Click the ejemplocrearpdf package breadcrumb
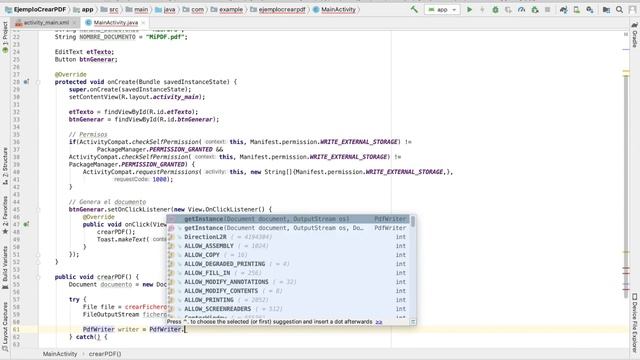 click(x=278, y=9)
